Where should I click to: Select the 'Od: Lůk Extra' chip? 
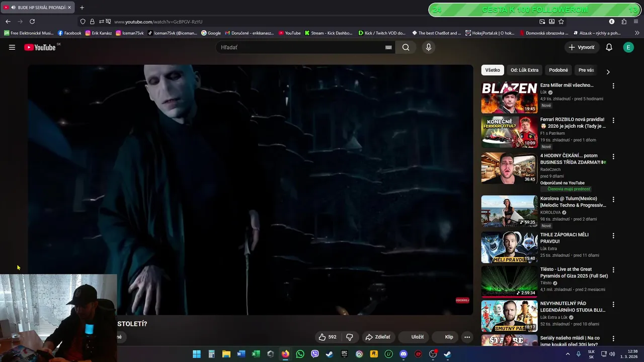(x=524, y=70)
